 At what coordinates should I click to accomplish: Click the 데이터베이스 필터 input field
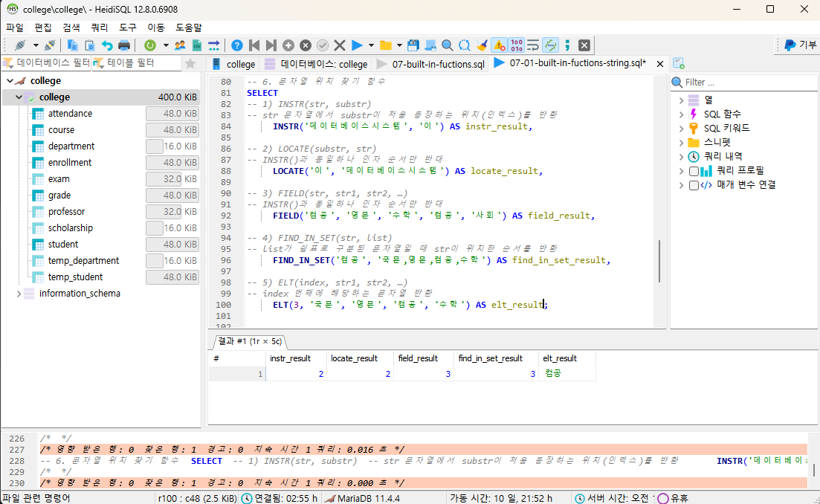(x=46, y=63)
